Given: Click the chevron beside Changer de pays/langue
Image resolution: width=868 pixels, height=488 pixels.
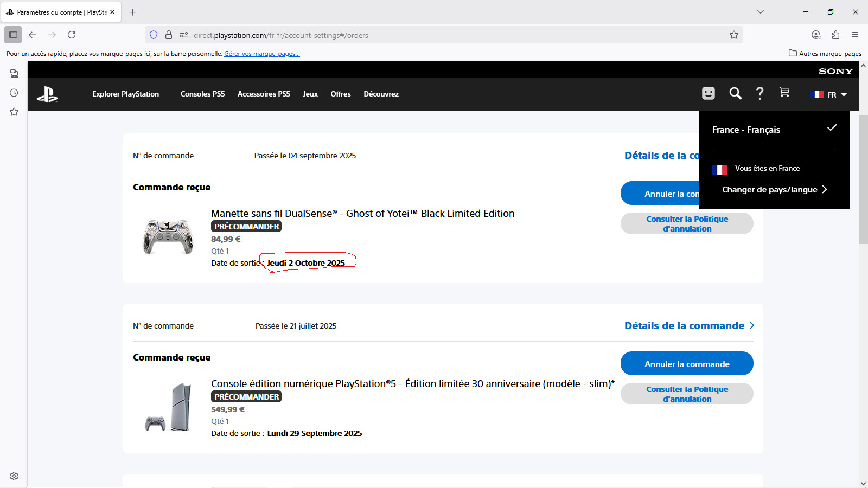Looking at the screenshot, I should (x=825, y=189).
